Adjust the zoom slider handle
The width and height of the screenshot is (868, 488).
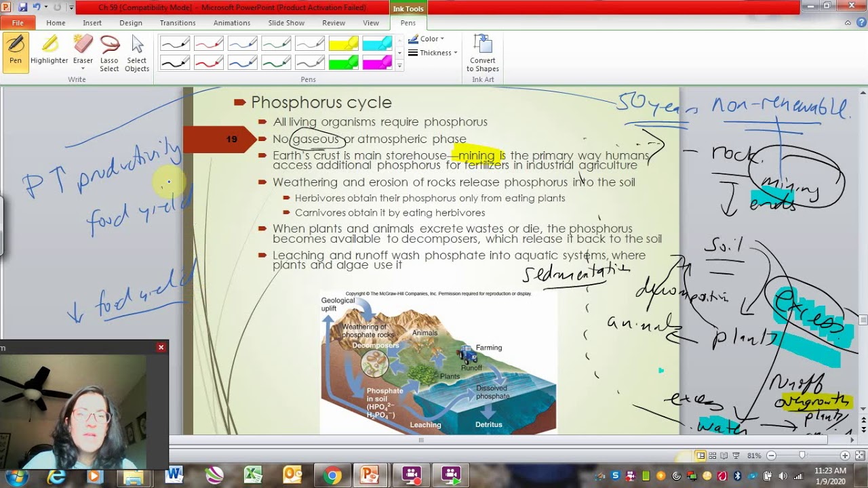[802, 455]
